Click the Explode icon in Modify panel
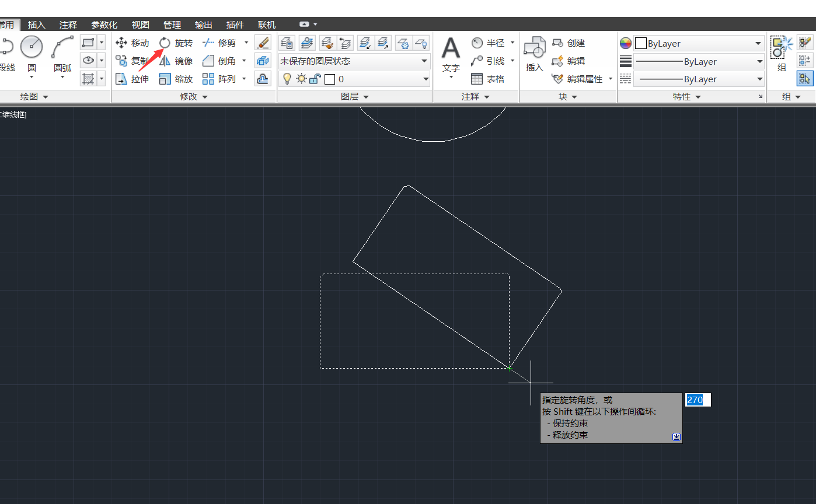Viewport: 816px width, 504px height. click(x=263, y=61)
